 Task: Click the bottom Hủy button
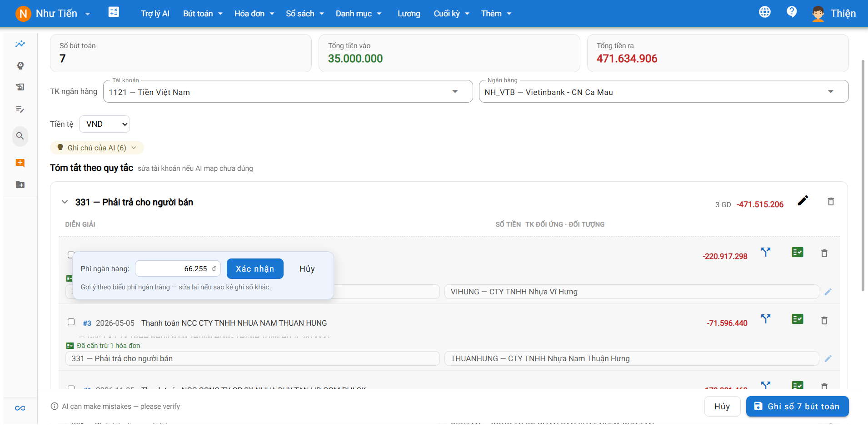(722, 406)
